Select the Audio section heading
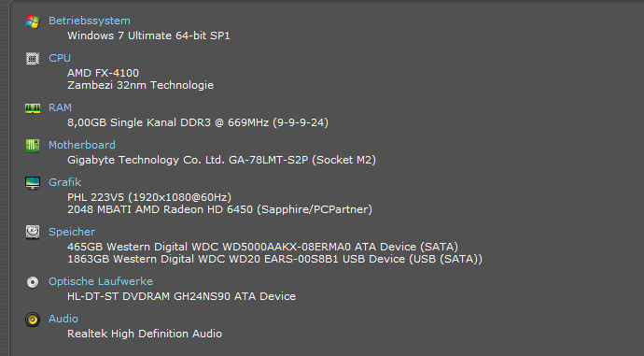Viewport: 644px width, 356px height. point(63,319)
